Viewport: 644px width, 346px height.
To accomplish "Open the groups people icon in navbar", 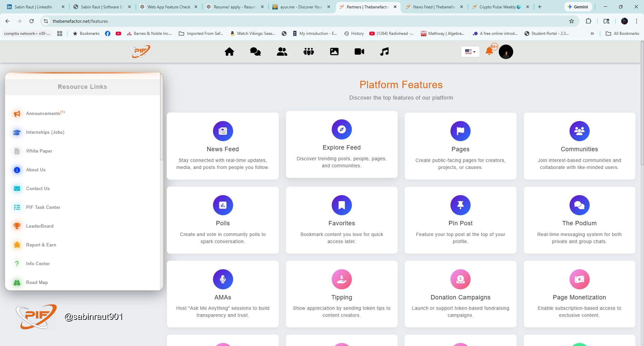I will point(309,52).
